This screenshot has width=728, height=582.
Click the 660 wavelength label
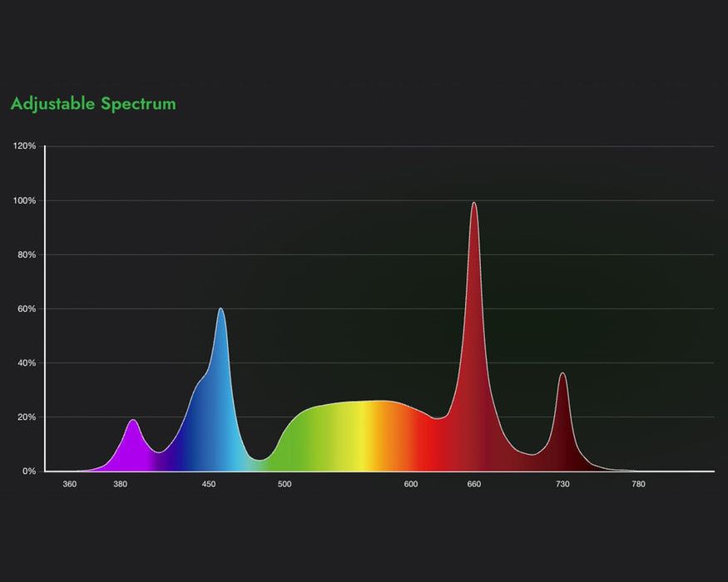coord(474,483)
